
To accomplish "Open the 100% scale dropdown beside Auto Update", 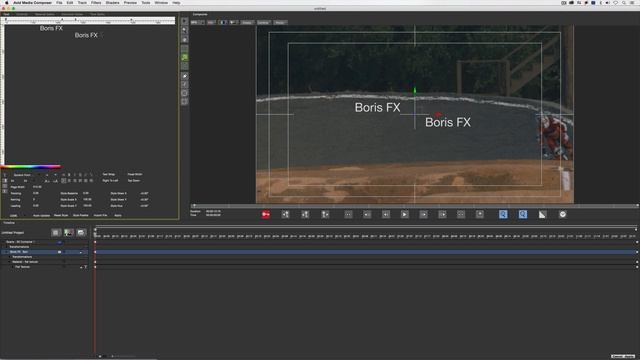I will [17, 216].
